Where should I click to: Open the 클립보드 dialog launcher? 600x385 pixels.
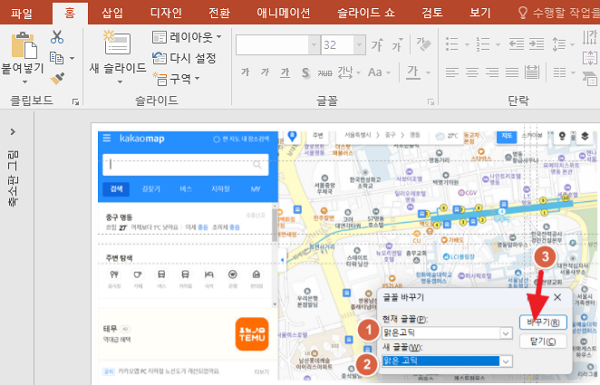[75, 101]
